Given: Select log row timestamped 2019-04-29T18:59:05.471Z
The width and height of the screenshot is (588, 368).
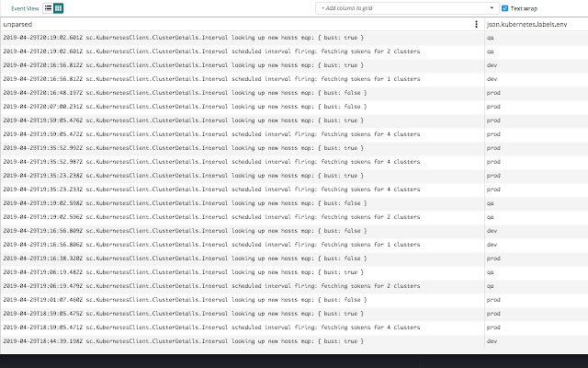Looking at the screenshot, I should 294,328.
